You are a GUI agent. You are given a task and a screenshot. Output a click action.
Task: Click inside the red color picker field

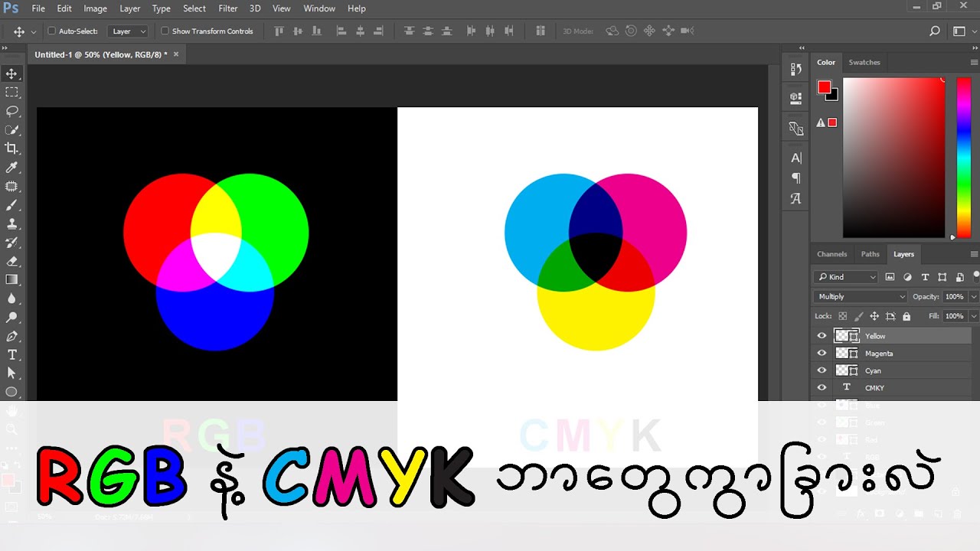tap(894, 158)
